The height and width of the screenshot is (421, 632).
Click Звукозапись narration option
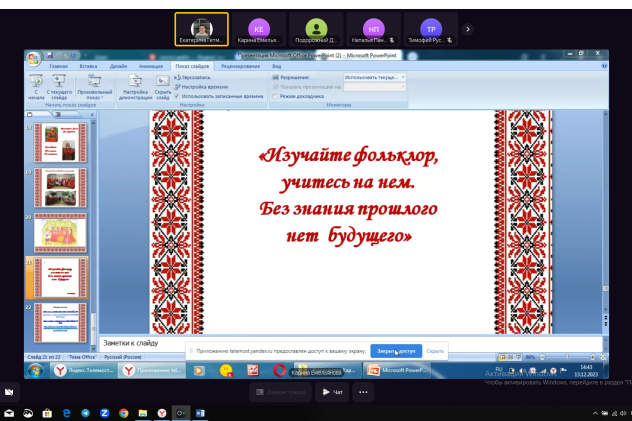[x=192, y=77]
